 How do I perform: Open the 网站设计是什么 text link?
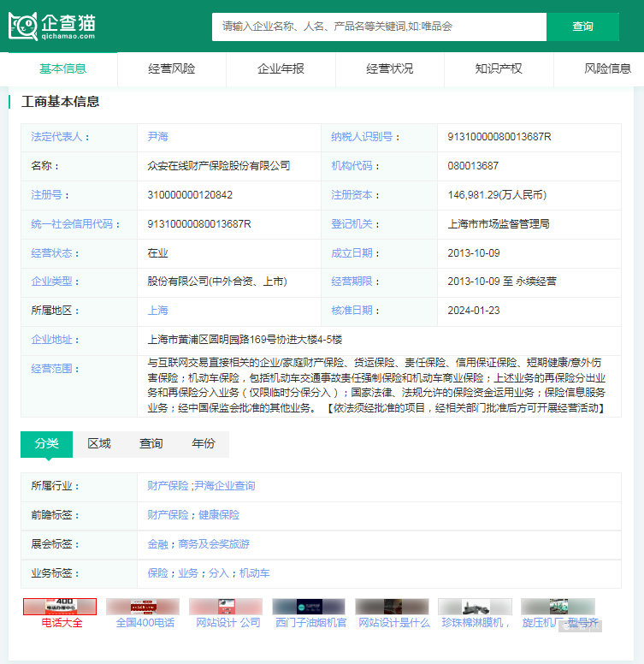click(394, 623)
